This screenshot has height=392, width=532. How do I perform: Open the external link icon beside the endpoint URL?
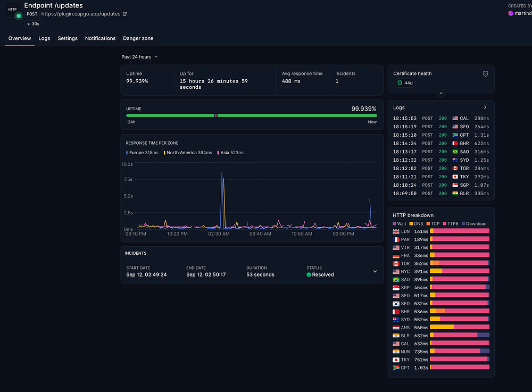point(125,14)
